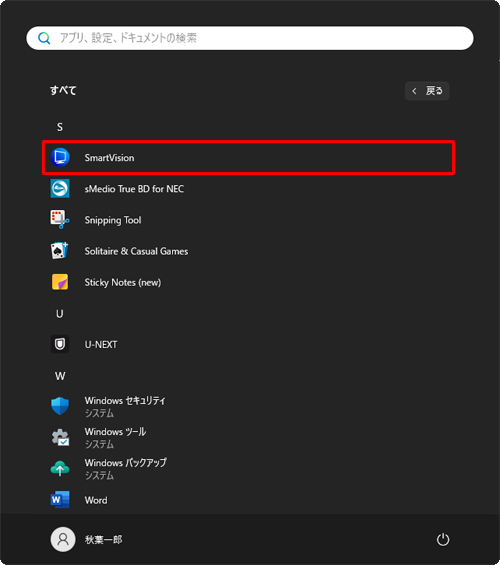Launch sMedio True BD for NEC icon
This screenshot has width=500, height=565.
coord(60,188)
